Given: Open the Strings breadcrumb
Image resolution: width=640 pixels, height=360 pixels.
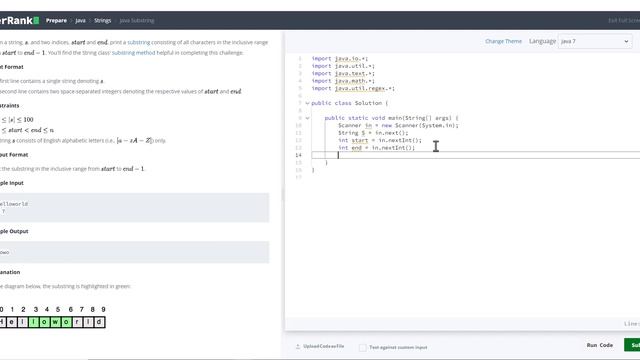Looking at the screenshot, I should click(102, 20).
